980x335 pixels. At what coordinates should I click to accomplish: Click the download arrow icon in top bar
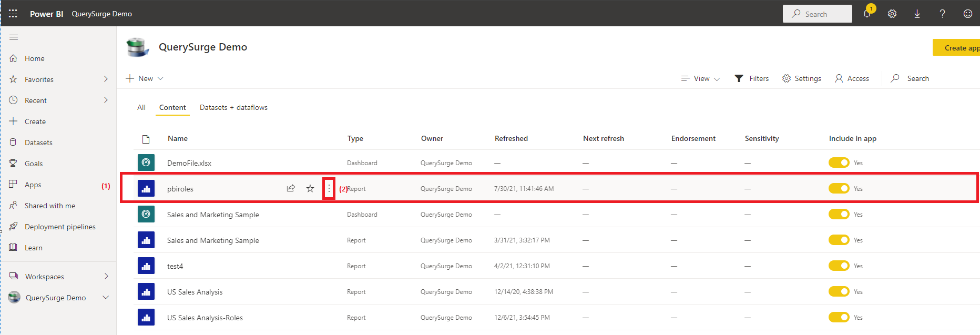pos(917,14)
